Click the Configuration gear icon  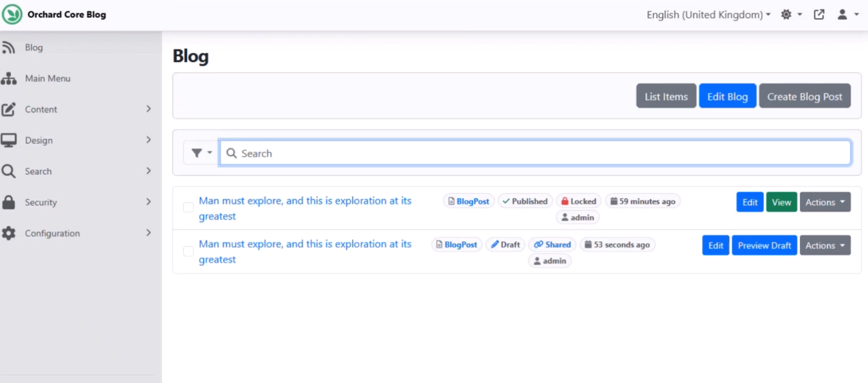click(8, 233)
